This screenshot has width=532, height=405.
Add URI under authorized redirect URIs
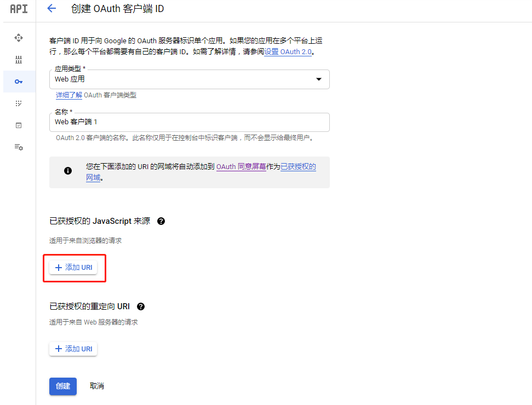coord(73,349)
